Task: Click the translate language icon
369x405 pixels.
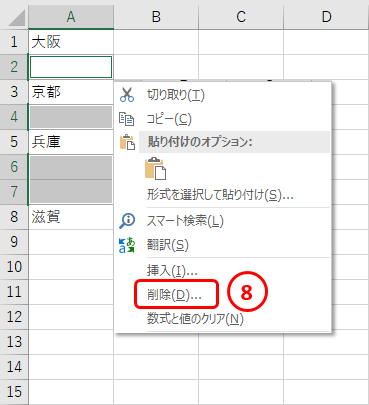Action: (x=127, y=245)
